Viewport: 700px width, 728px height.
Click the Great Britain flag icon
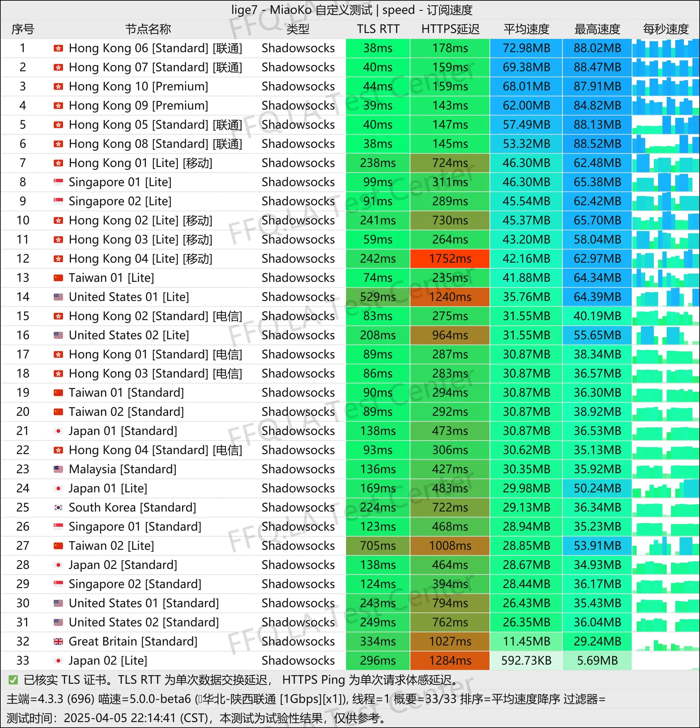tap(58, 642)
